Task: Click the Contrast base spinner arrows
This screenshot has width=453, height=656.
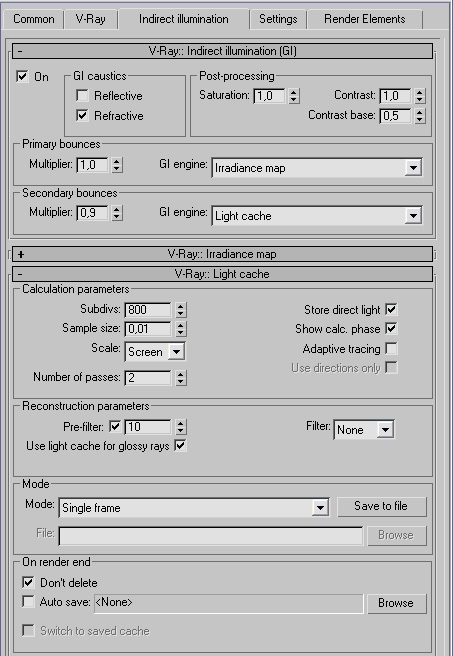Action: [x=420, y=115]
